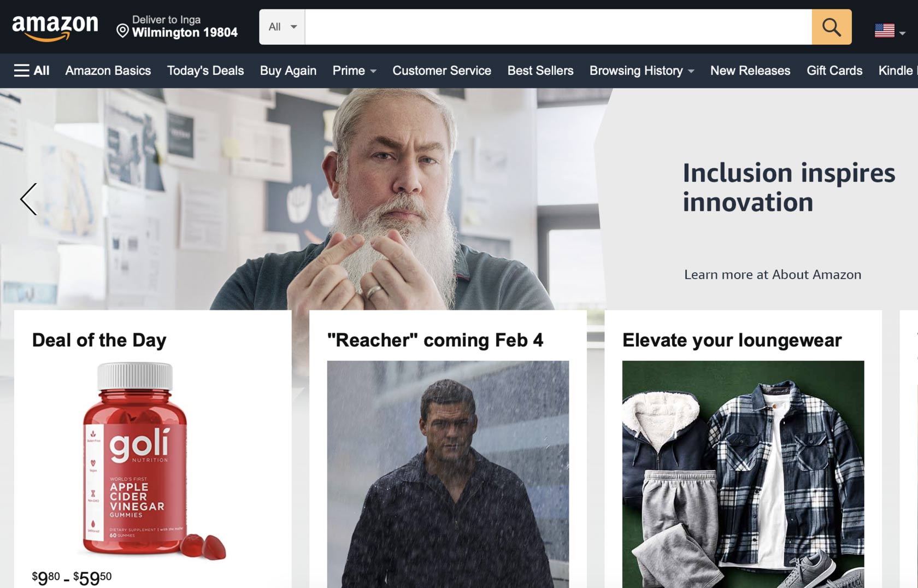
Task: Open Amazon Basics in navigation bar
Action: coord(108,70)
